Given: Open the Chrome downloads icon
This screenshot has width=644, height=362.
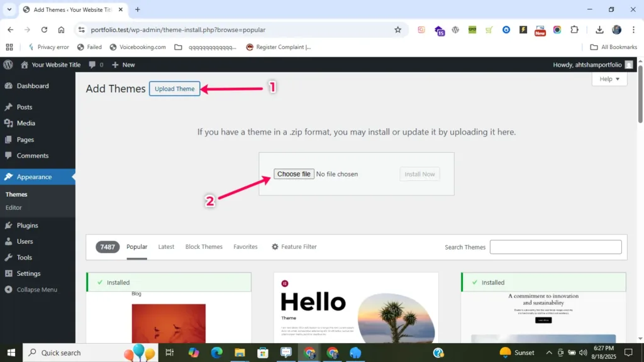Looking at the screenshot, I should coord(599,30).
